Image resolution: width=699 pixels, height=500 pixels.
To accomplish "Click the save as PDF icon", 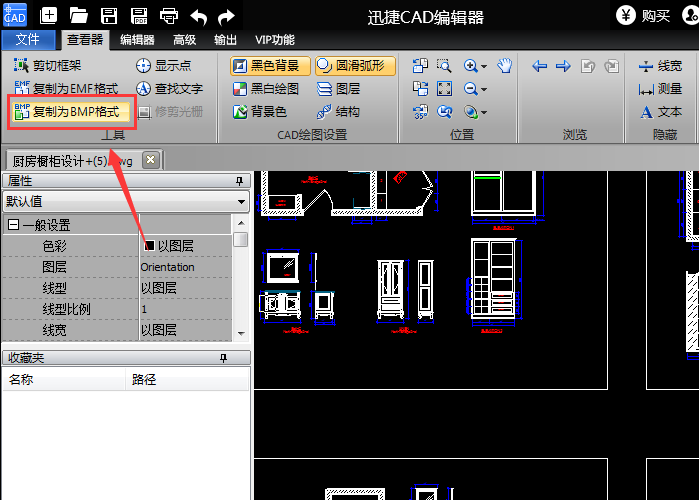I will coord(139,15).
